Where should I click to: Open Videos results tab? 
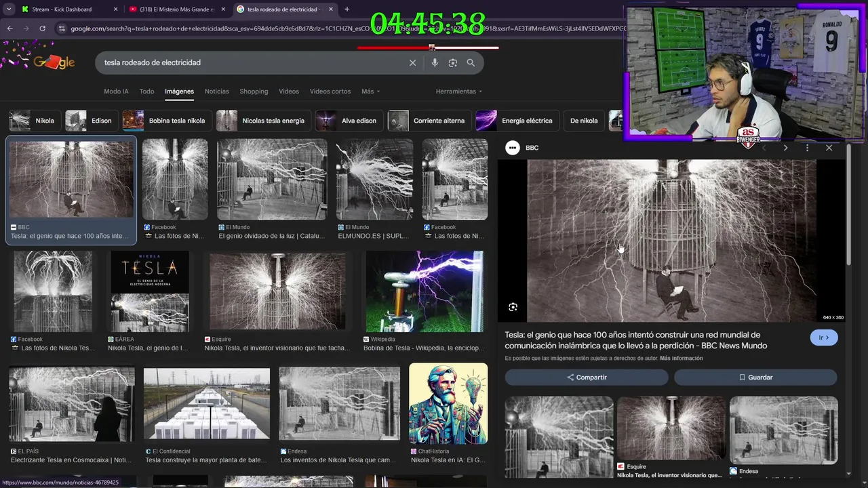coord(289,91)
